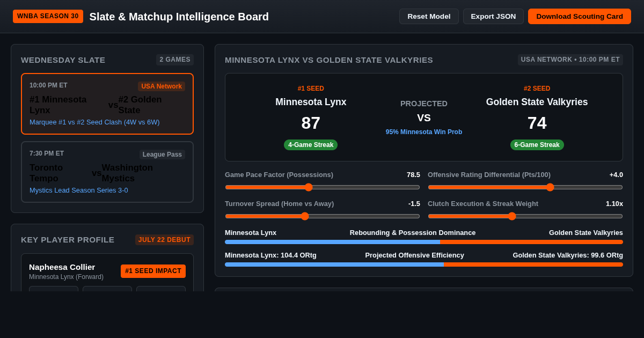Image resolution: width=644 pixels, height=338 pixels.
Task: Click Marquee #1 vs #2 Seed Clash text
Action: pyautogui.click(x=94, y=122)
